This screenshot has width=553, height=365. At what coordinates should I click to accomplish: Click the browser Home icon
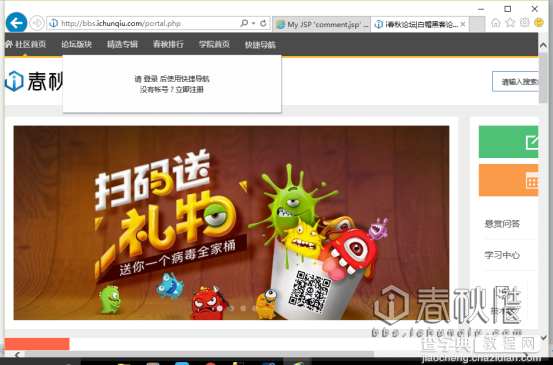pyautogui.click(x=496, y=23)
